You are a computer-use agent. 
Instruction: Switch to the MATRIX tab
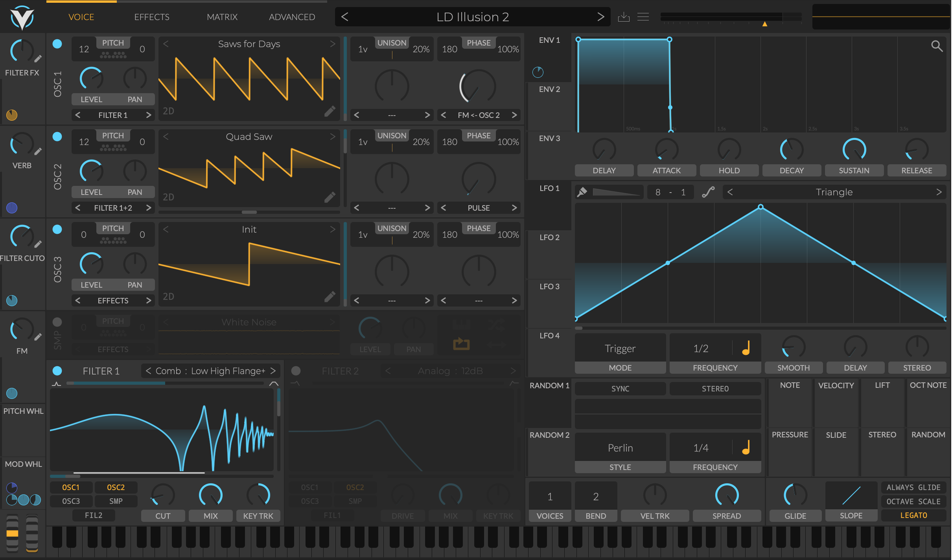point(222,17)
